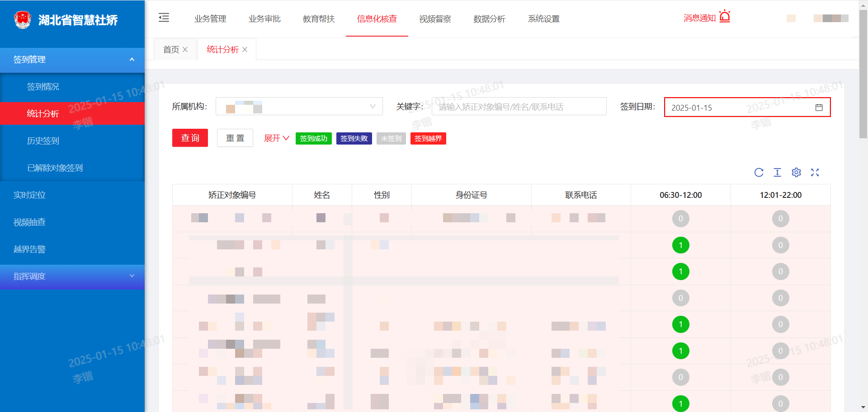This screenshot has height=412, width=868.
Task: Click the 关键字 search input field
Action: [519, 107]
